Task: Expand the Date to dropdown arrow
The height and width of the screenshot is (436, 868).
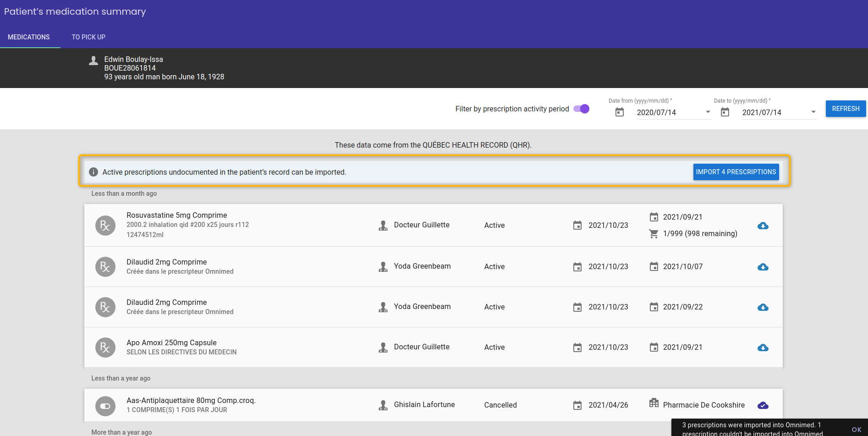Action: coord(813,112)
